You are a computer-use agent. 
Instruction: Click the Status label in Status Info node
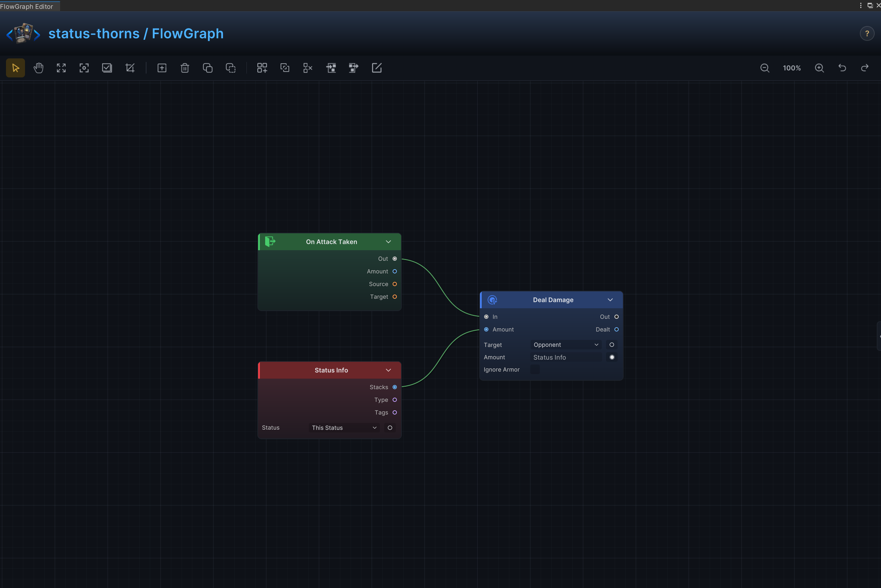coord(270,428)
